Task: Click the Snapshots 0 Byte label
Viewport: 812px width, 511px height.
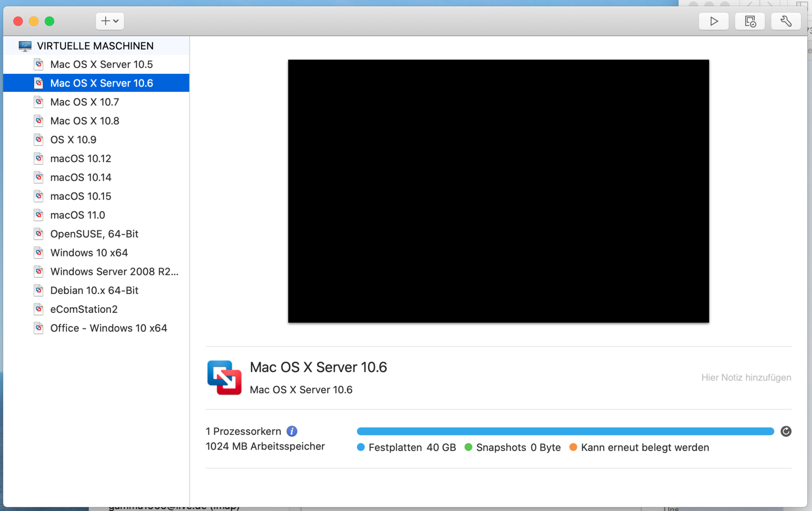Action: pyautogui.click(x=518, y=447)
